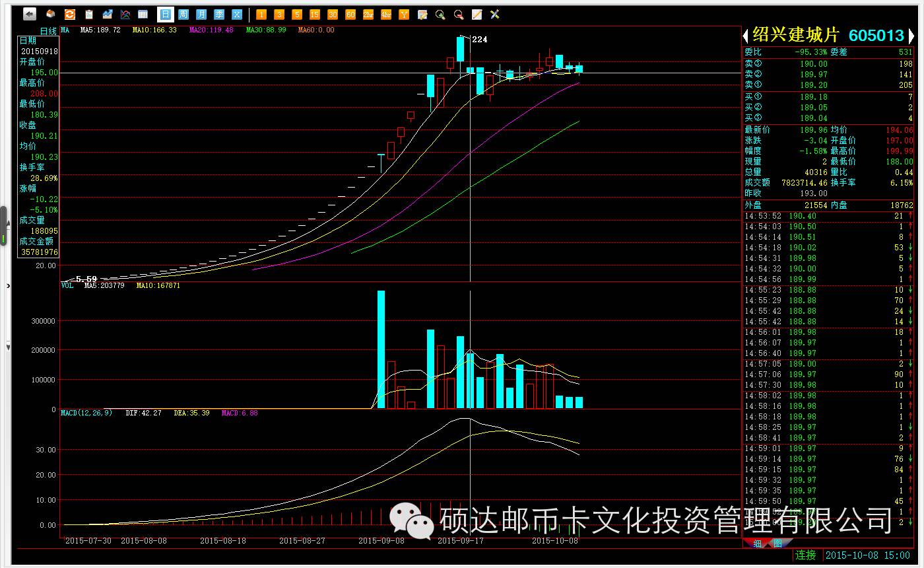
Task: Click the stock name 绍兴建城片
Action: tap(797, 35)
